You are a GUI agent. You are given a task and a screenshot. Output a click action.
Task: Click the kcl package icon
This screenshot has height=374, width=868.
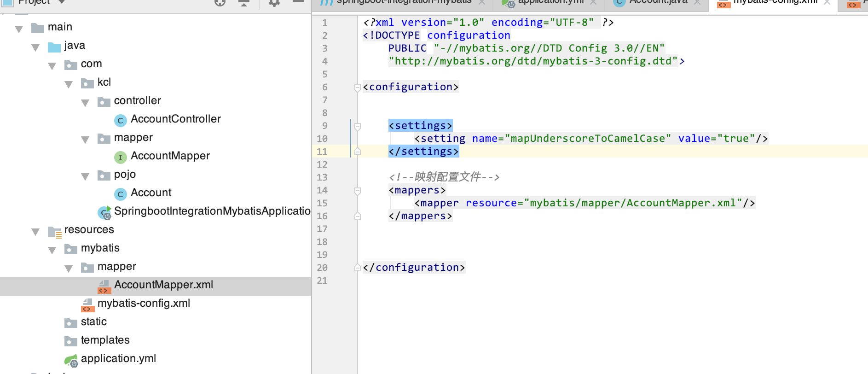87,83
